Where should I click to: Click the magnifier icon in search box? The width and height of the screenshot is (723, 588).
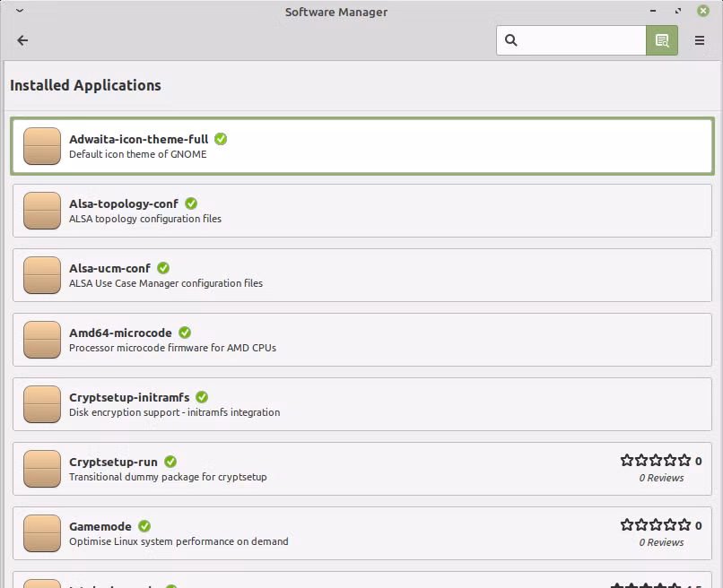[x=511, y=40]
